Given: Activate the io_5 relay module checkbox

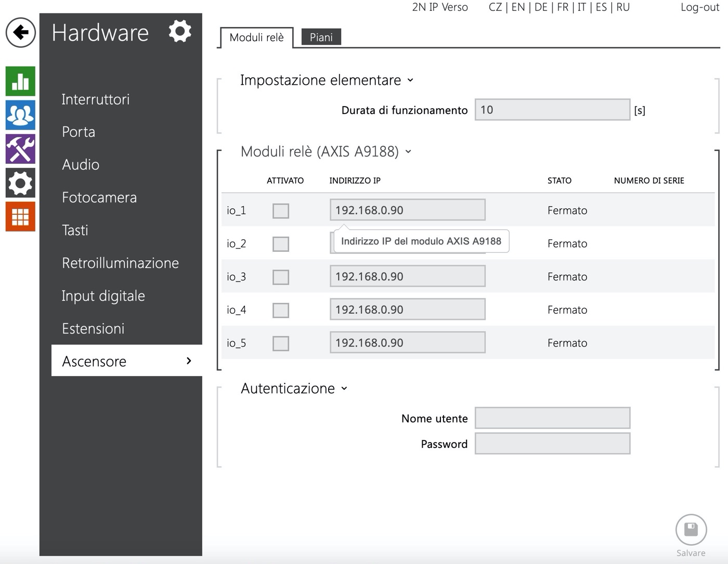Looking at the screenshot, I should click(x=281, y=343).
